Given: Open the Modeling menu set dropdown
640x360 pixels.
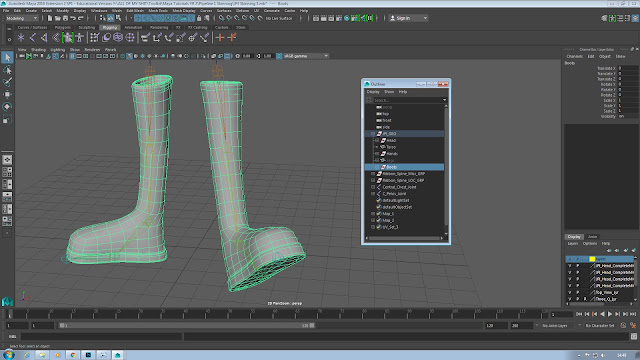Looking at the screenshot, I should 21,18.
